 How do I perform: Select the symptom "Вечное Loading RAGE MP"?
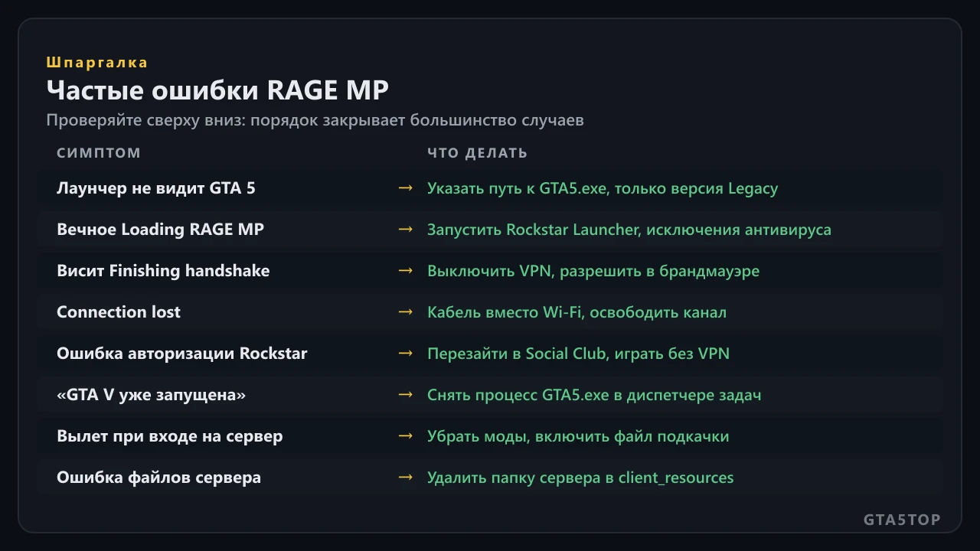click(x=161, y=230)
